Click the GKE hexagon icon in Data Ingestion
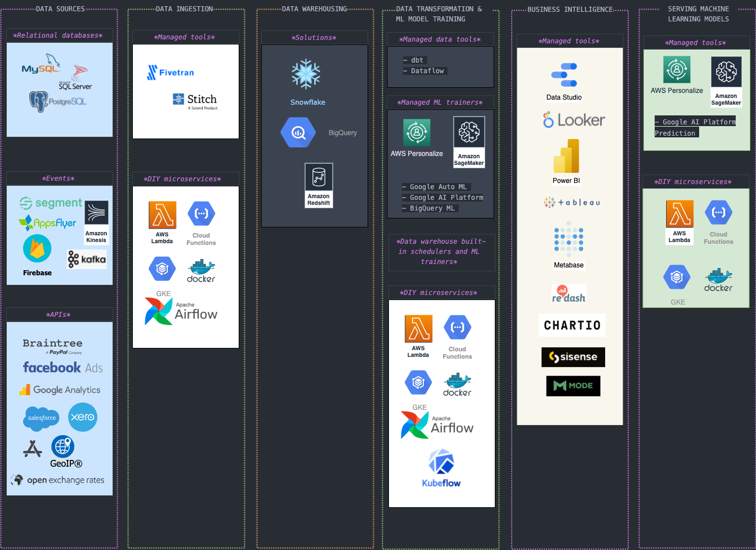 click(162, 269)
